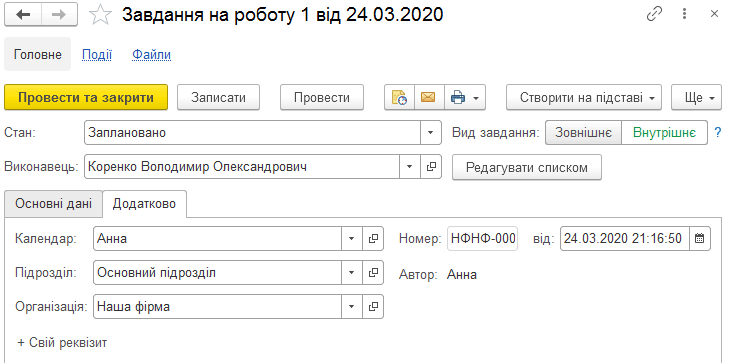The height and width of the screenshot is (363, 730).
Task: Click the title Завдання на роботу 1 від 24.03.2020
Action: tap(283, 15)
